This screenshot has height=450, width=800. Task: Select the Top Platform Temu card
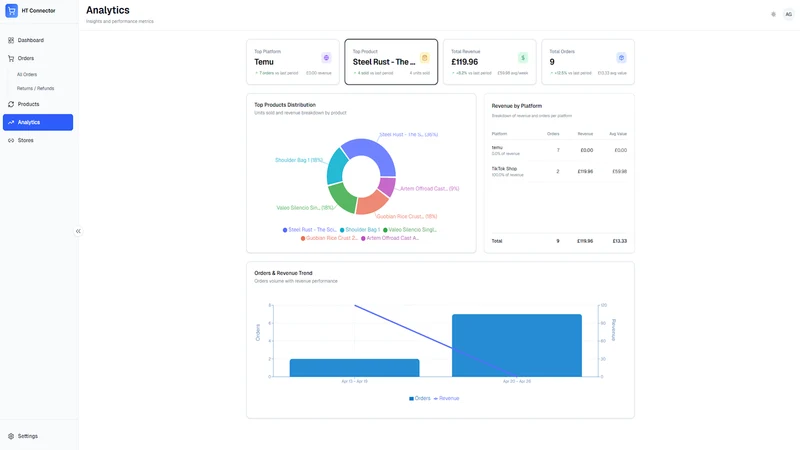(293, 62)
